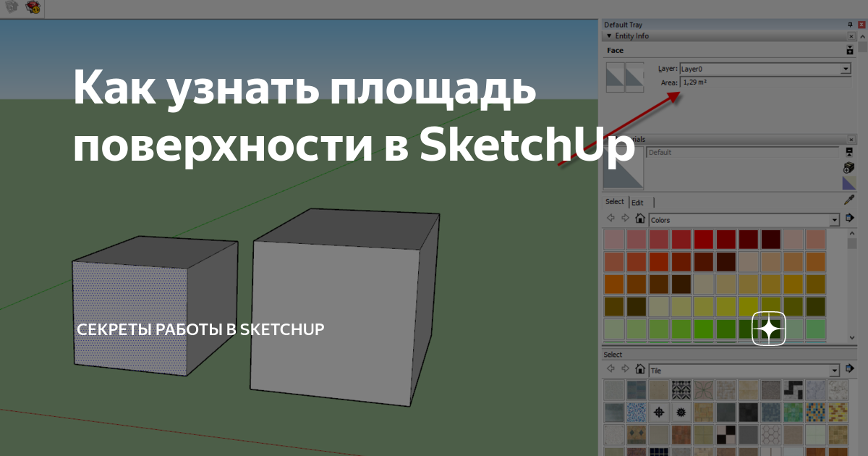Select the hexagon pattern tile
Viewport: 868px width, 456px height.
pyautogui.click(x=770, y=435)
